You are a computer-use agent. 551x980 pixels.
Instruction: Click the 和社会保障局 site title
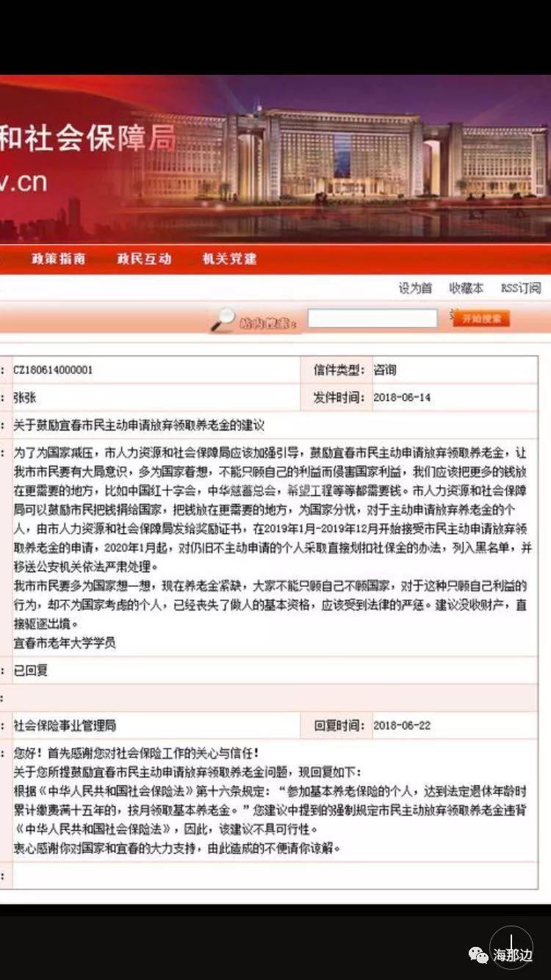[87, 140]
